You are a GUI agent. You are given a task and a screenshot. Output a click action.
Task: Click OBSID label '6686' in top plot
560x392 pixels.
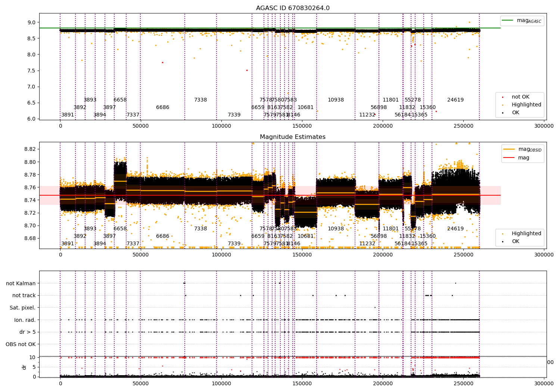tap(163, 107)
